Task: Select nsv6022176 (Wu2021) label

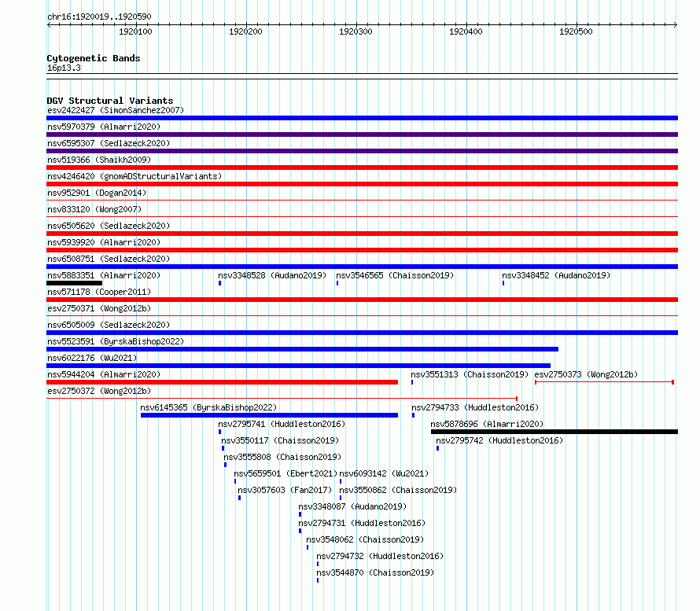Action: point(92,358)
